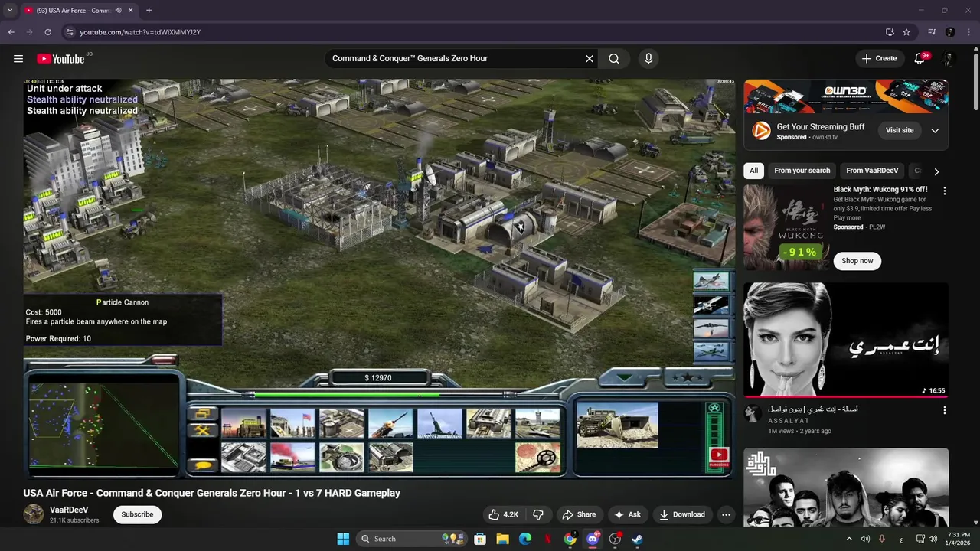Screen dimensions: 980x551
Task: Click the $ 12970 cash display
Action: click(378, 378)
